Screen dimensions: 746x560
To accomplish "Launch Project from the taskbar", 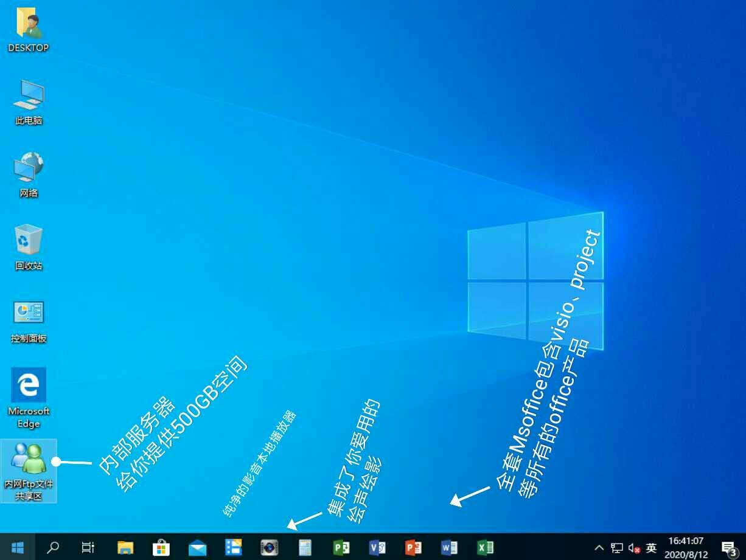I will point(341,547).
